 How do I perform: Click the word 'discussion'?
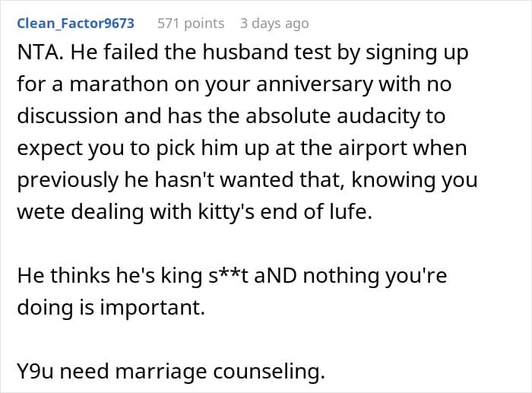click(x=69, y=117)
